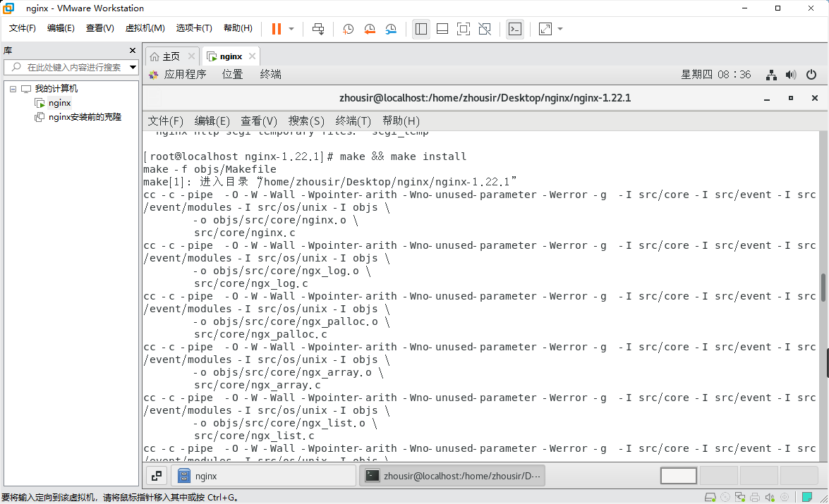Viewport: 829px width, 504px height.
Task: Open terminal 帮助(H) menu
Action: pyautogui.click(x=401, y=121)
